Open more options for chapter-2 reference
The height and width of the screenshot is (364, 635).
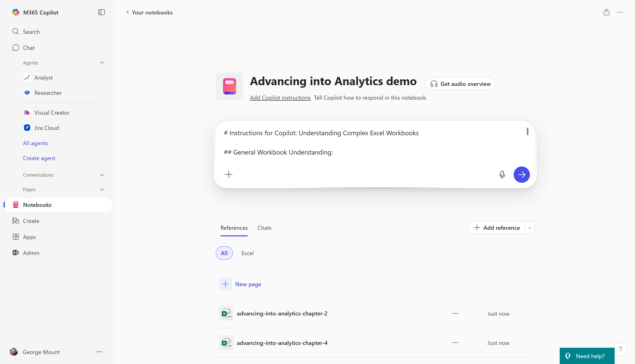pos(455,313)
